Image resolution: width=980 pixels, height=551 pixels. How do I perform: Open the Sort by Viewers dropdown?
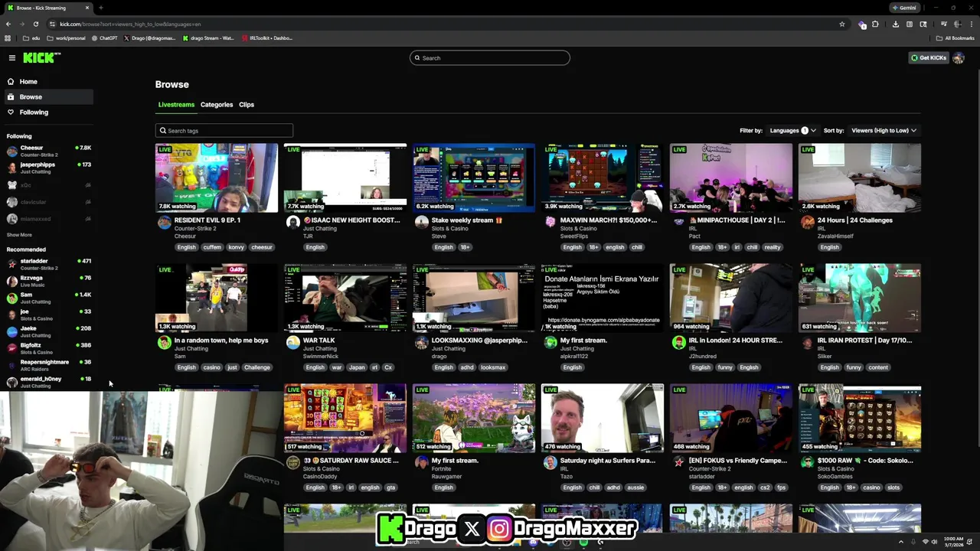pyautogui.click(x=884, y=131)
